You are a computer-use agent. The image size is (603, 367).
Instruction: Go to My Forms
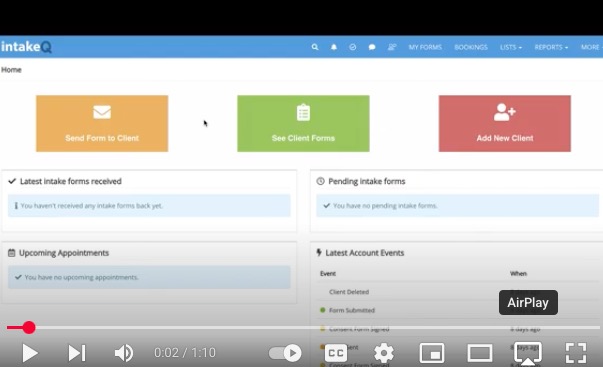(425, 47)
